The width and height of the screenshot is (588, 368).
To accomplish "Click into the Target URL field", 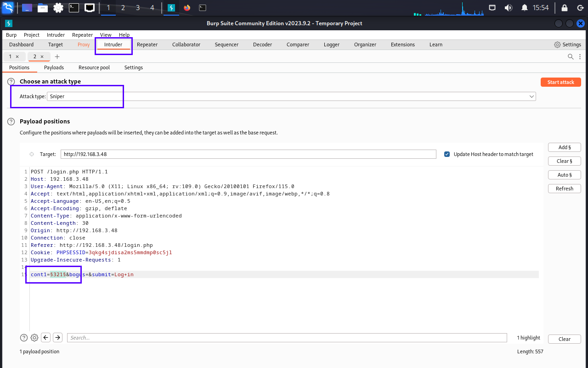I will (249, 154).
